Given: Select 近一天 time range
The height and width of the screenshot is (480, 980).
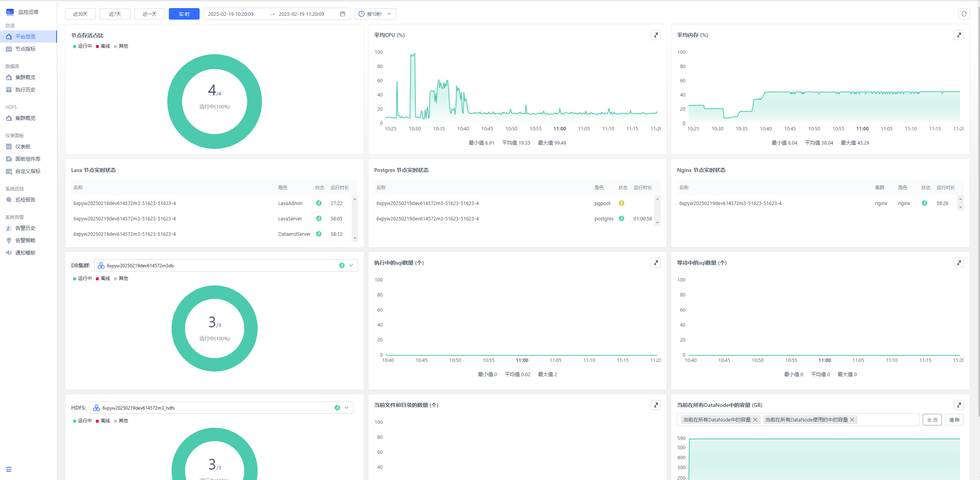Looking at the screenshot, I should [x=150, y=14].
